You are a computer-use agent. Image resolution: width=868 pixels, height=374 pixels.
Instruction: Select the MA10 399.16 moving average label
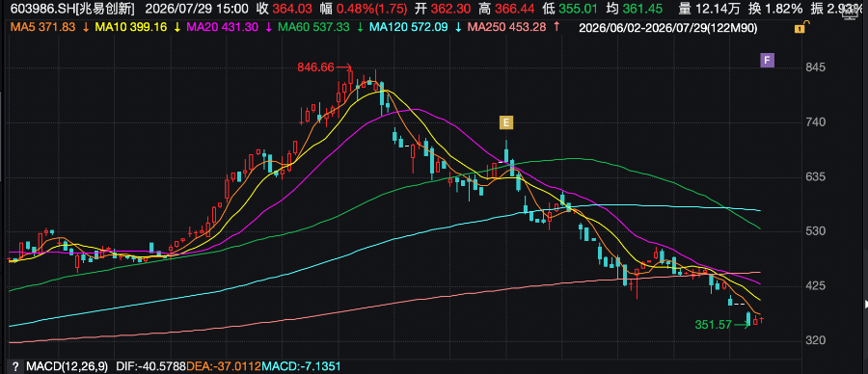(130, 27)
